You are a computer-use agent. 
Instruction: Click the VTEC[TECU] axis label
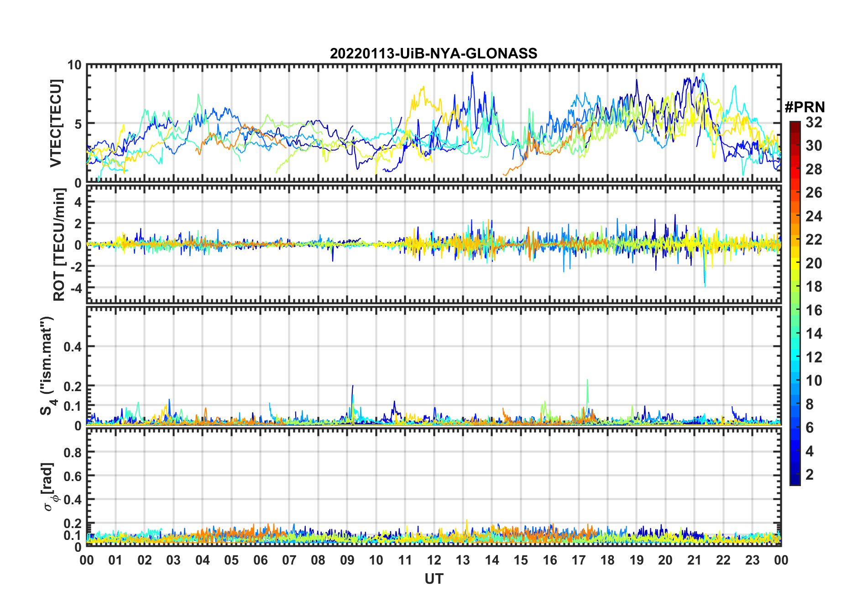tap(56, 123)
